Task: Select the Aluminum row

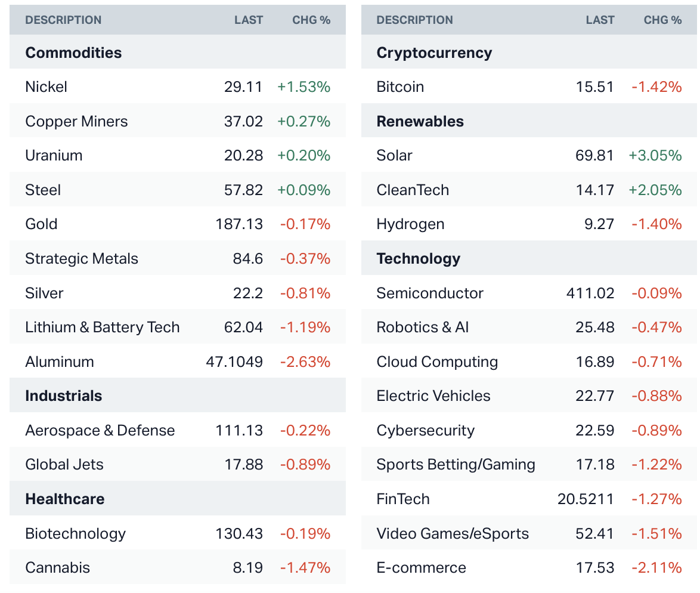Action: click(60, 362)
